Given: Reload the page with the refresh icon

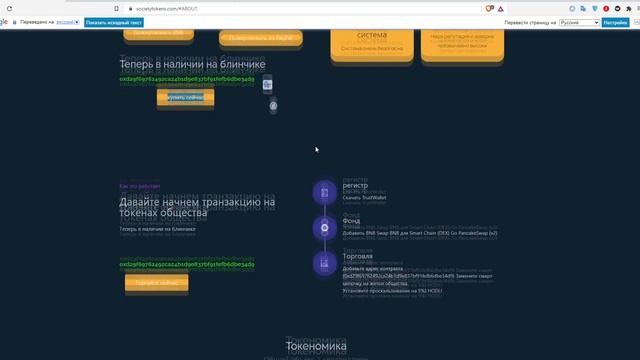Looking at the screenshot, I should pyautogui.click(x=9, y=9).
